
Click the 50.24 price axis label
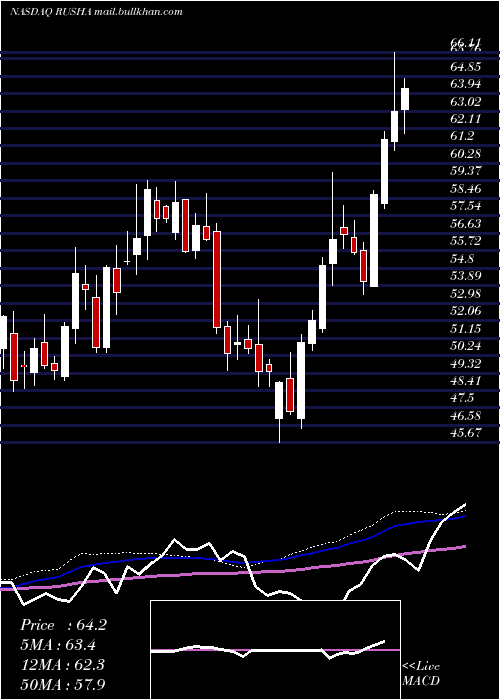click(466, 346)
